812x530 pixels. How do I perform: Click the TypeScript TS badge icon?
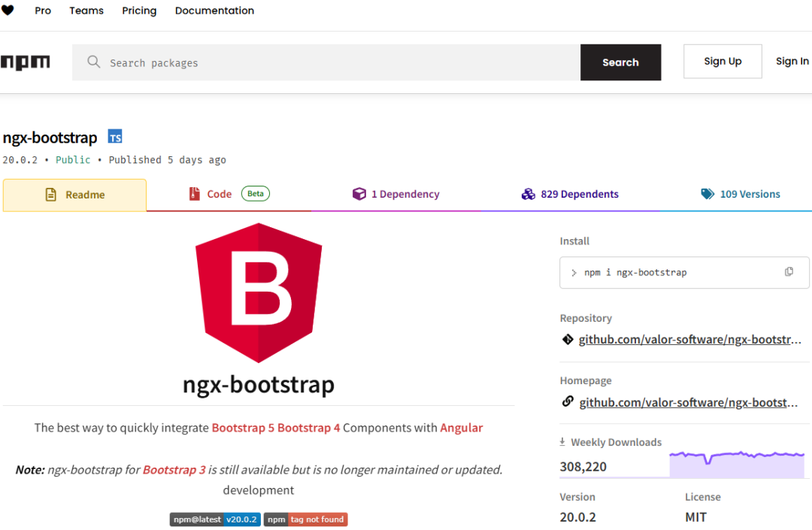click(115, 137)
